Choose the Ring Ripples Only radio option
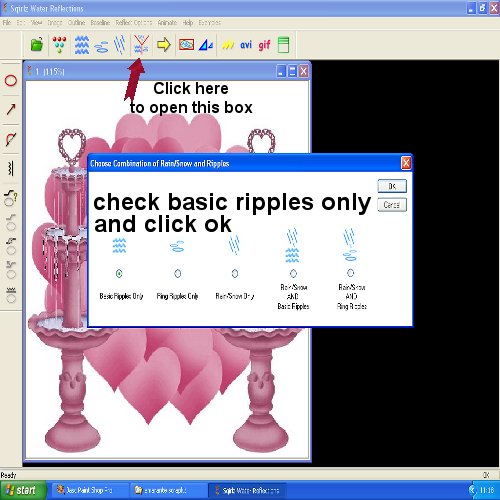The width and height of the screenshot is (500, 500). point(178,274)
